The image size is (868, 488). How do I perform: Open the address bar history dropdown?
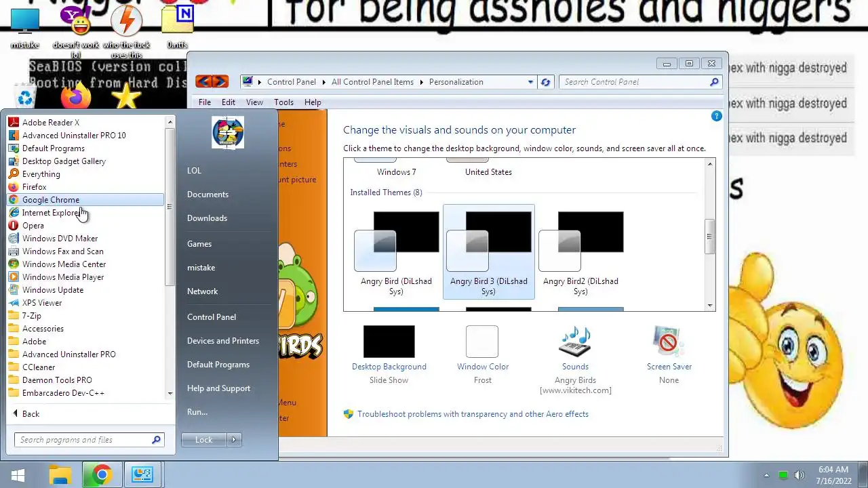tap(530, 82)
